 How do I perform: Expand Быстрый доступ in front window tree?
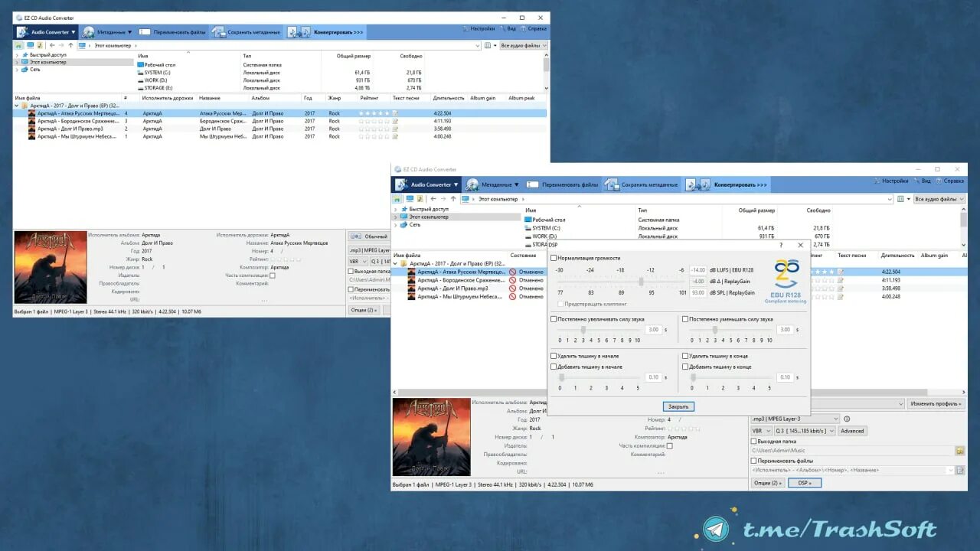396,209
